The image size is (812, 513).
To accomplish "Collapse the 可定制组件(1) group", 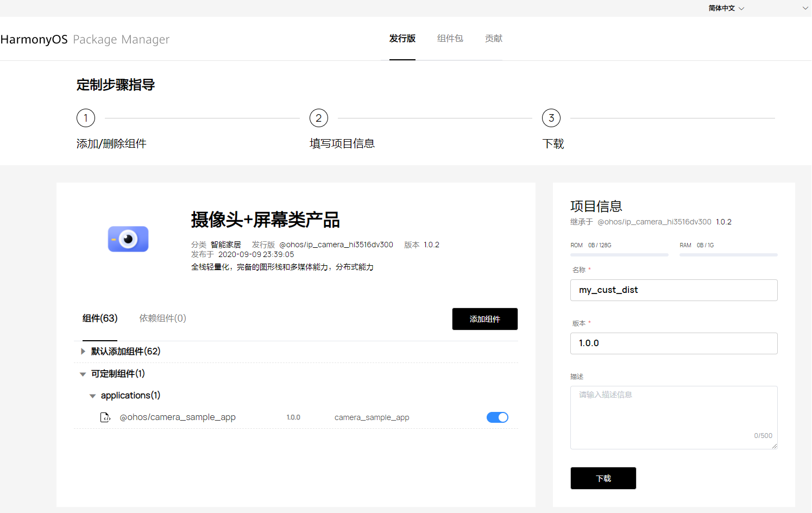I will point(83,374).
